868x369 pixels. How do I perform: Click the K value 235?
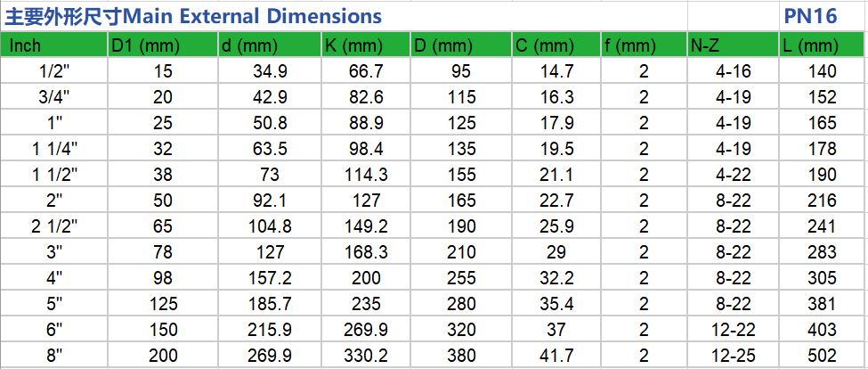click(365, 304)
